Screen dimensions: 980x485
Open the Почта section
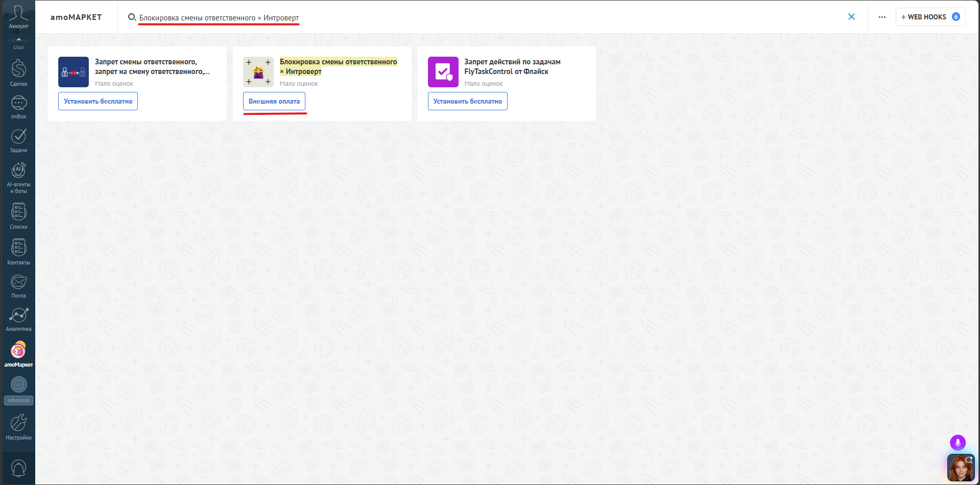coord(18,286)
